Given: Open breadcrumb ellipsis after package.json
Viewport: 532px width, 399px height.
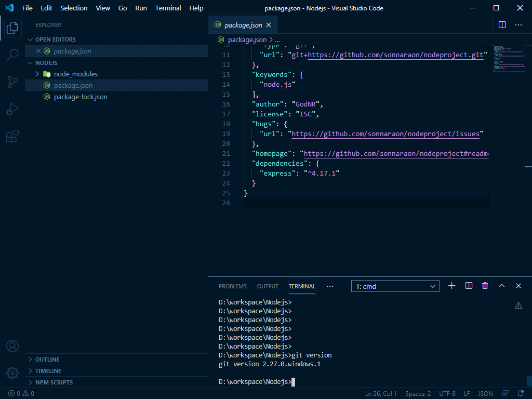Looking at the screenshot, I should 277,40.
